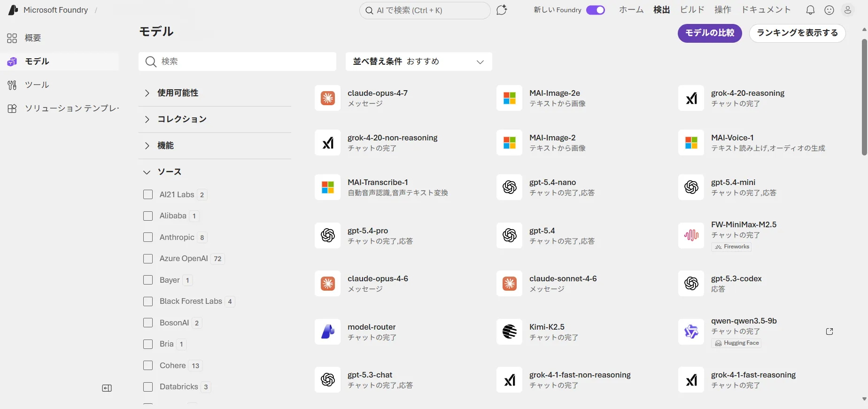The image size is (868, 409).
Task: Collapse the ソース filter section
Action: 215,172
